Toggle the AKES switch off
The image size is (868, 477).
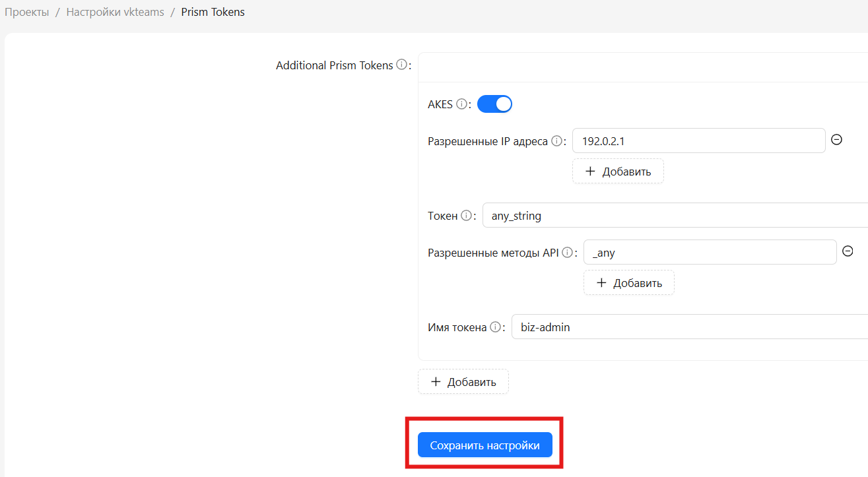[x=494, y=104]
